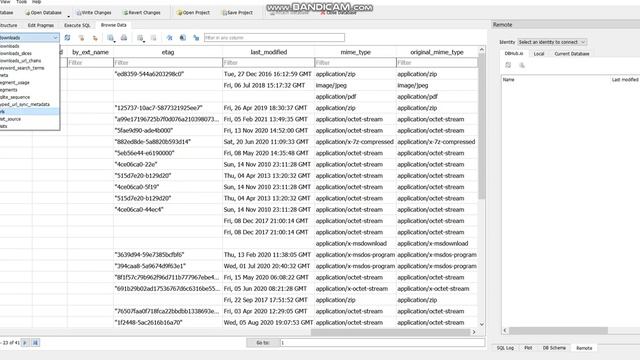
Task: Collapse the table selector combo box
Action: pos(29,38)
